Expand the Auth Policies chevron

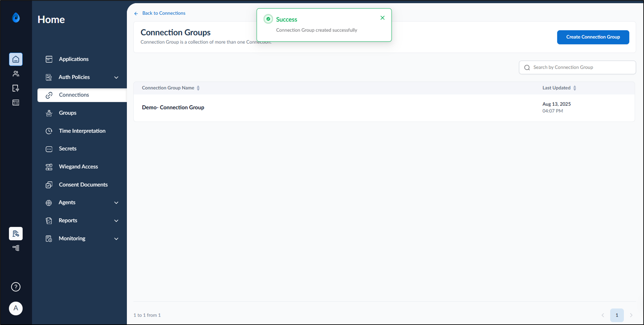coord(116,77)
